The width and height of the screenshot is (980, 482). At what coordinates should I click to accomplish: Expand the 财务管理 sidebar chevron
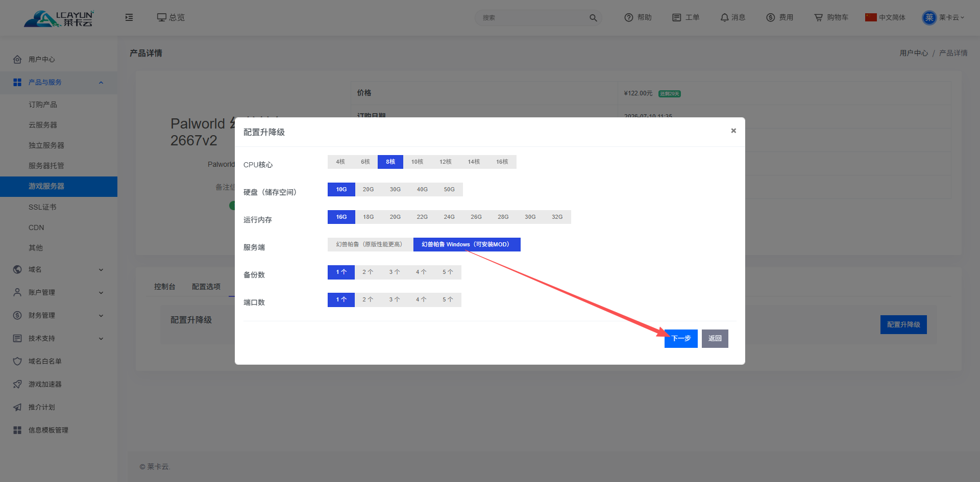pos(101,316)
